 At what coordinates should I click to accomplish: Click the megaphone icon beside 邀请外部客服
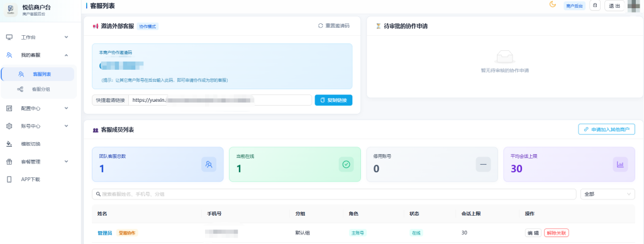tap(96, 26)
